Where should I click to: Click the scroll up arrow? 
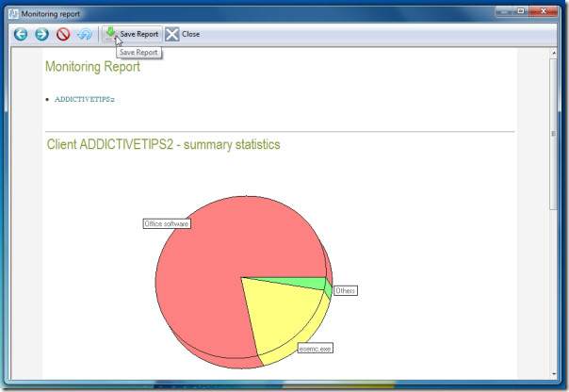554,53
